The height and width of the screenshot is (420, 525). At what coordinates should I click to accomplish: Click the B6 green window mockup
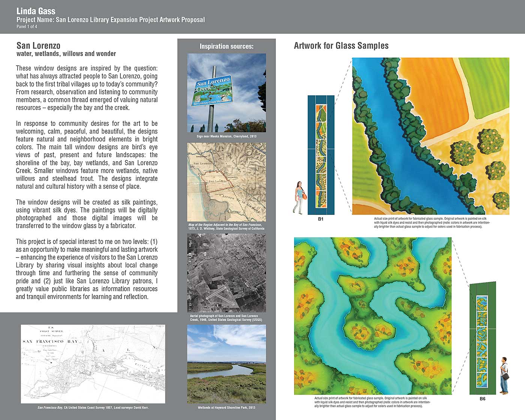(x=483, y=337)
